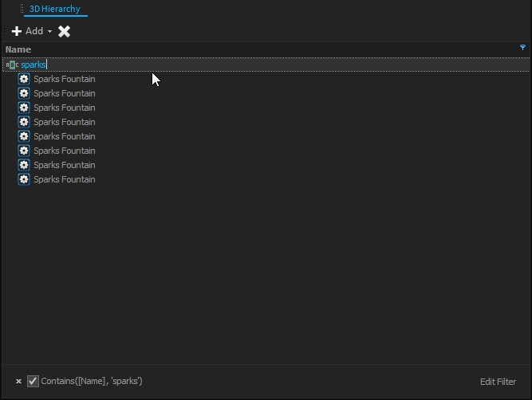Image resolution: width=532 pixels, height=400 pixels.
Task: Select the sixth Sparks Fountain label
Action: tap(64, 151)
